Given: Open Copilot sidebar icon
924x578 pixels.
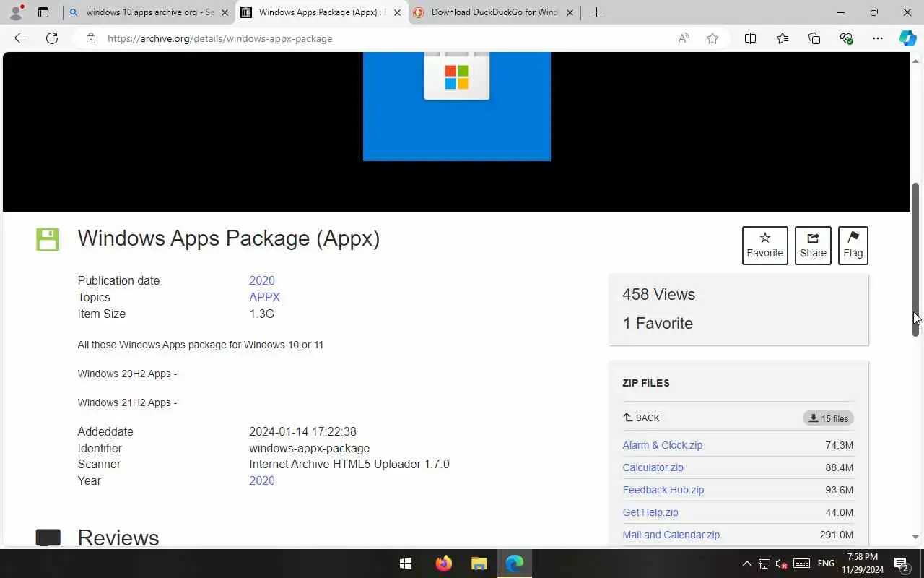Looking at the screenshot, I should pyautogui.click(x=907, y=38).
